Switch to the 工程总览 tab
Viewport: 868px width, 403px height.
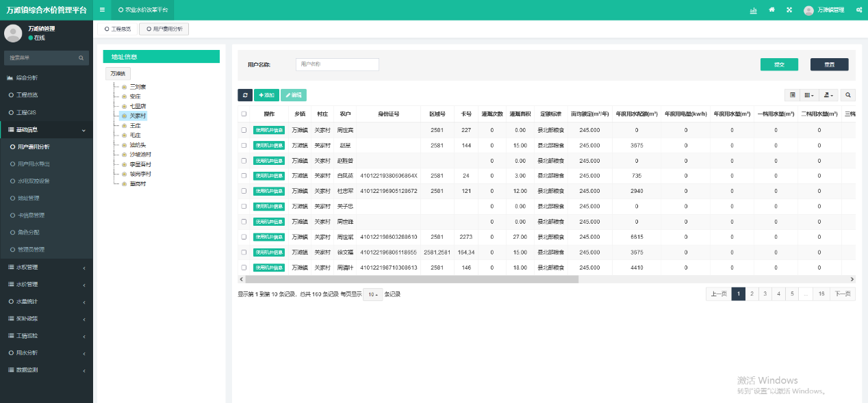tap(117, 29)
